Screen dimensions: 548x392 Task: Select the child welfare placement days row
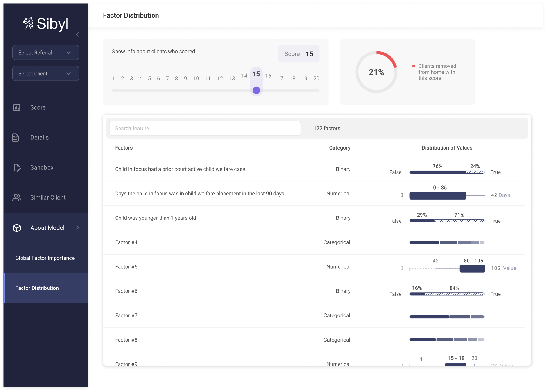tap(314, 194)
